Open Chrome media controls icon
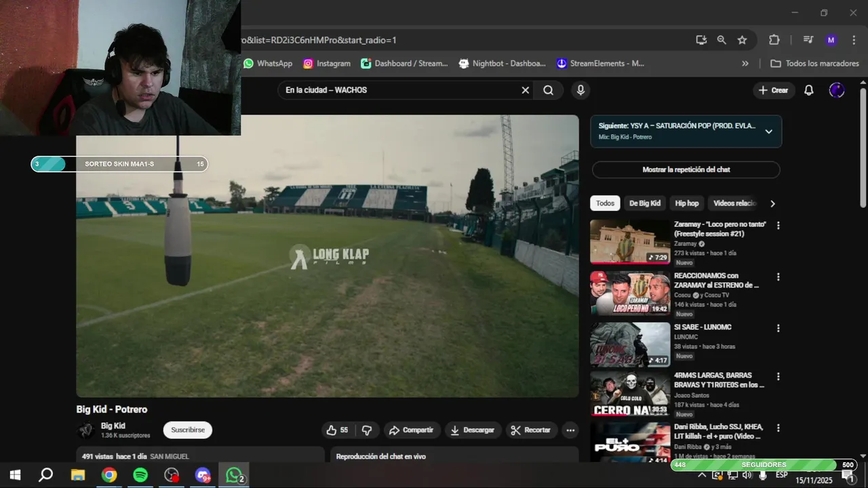 [808, 40]
